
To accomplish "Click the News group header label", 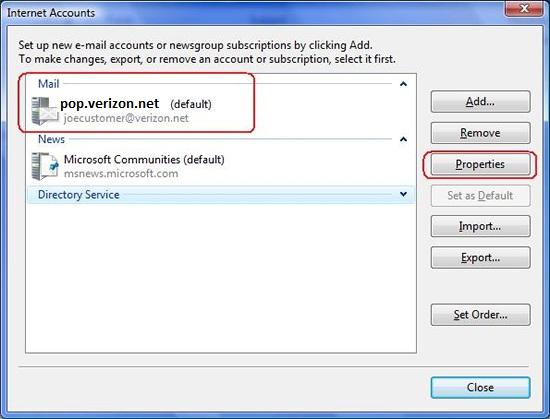I will point(51,139).
